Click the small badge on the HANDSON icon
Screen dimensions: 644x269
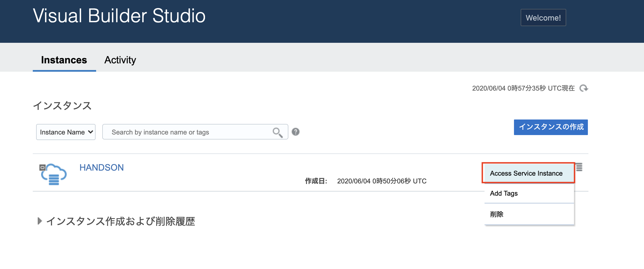pos(43,167)
